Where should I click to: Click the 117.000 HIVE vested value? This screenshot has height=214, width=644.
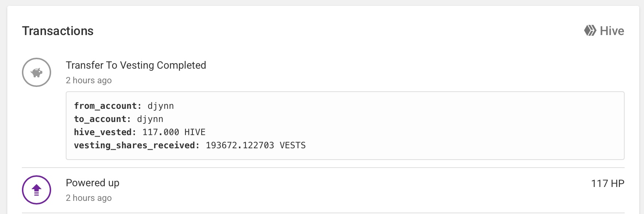174,132
